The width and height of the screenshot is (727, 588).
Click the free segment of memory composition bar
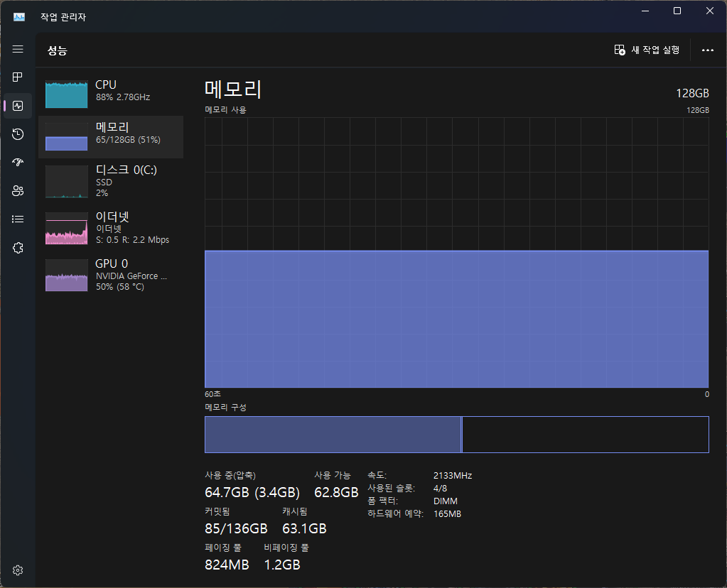pyautogui.click(x=586, y=435)
